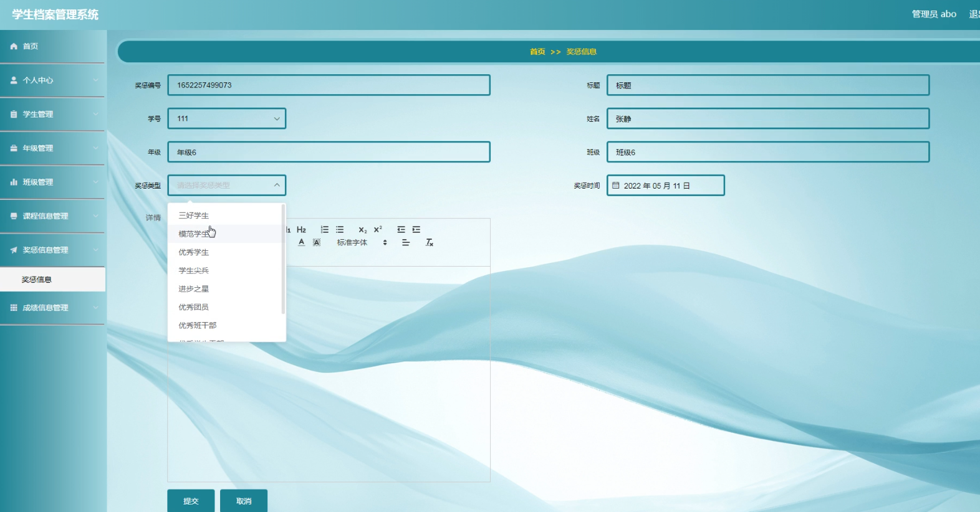Image resolution: width=980 pixels, height=512 pixels.
Task: Click the bar chart icon beside 班级管理
Action: click(14, 182)
